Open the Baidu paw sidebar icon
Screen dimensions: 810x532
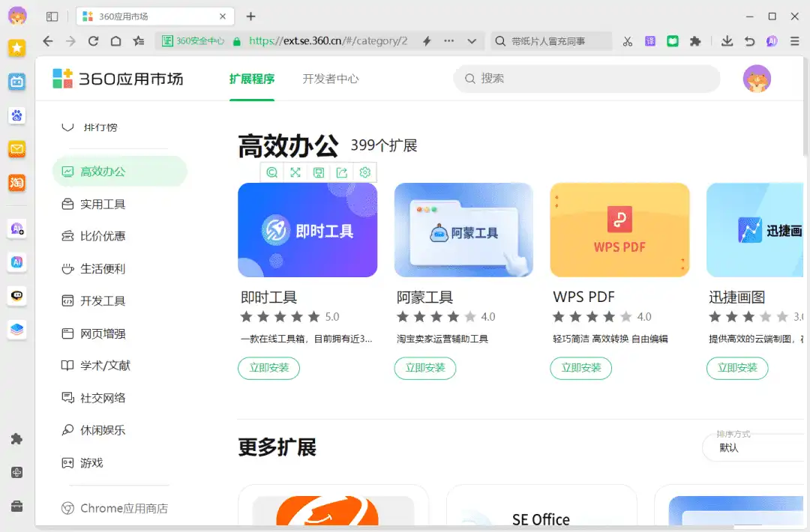tap(17, 115)
